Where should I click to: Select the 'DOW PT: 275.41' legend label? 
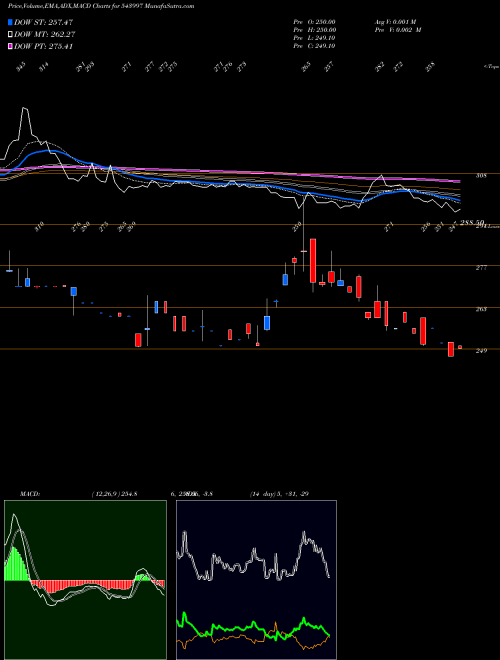click(43, 46)
